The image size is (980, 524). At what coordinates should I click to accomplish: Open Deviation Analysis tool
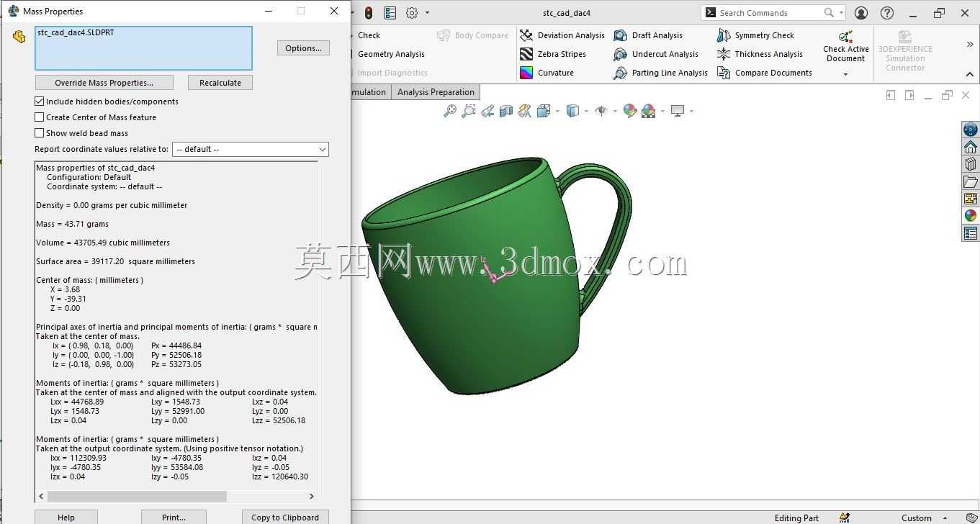click(562, 35)
